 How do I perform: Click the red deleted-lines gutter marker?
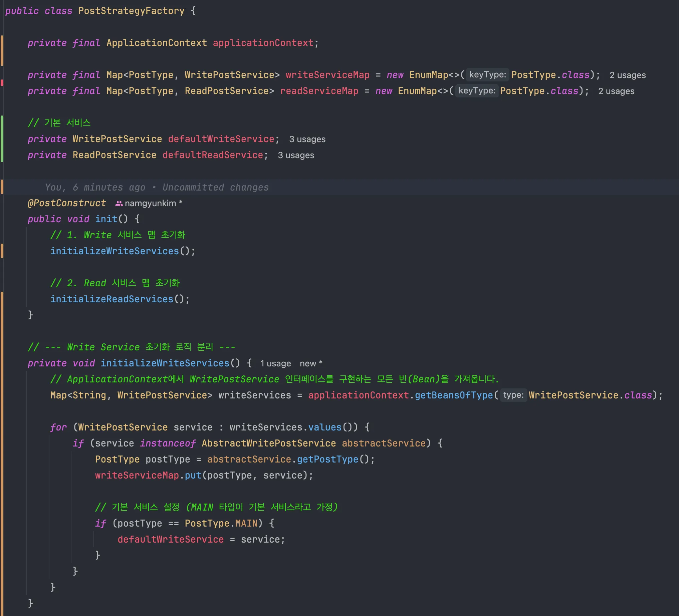point(2,83)
